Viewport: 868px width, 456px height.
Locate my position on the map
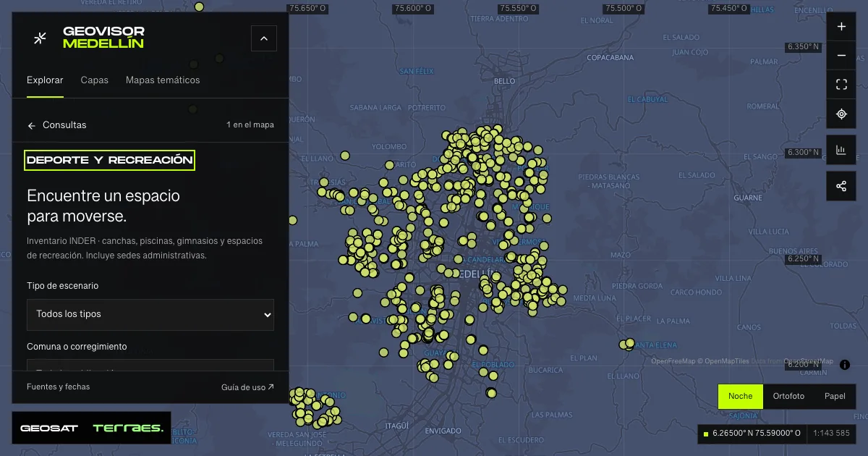click(x=841, y=114)
